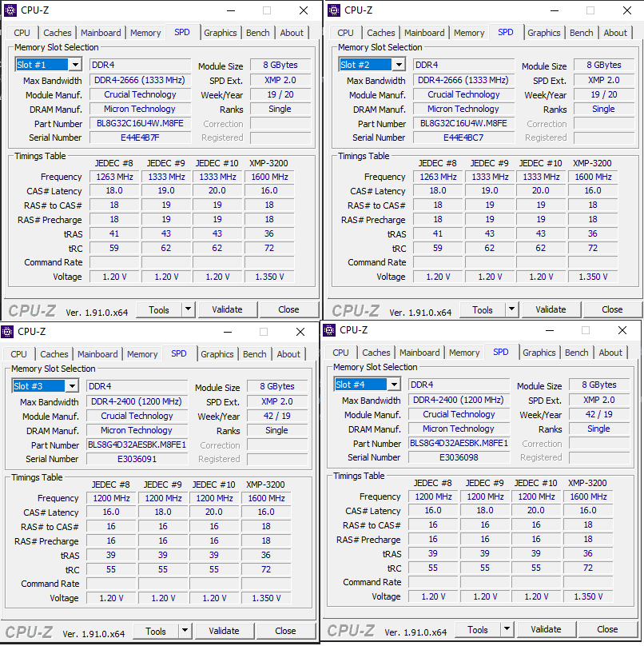This screenshot has width=644, height=646.
Task: Click Close button in Slot #4 window
Action: (x=607, y=629)
